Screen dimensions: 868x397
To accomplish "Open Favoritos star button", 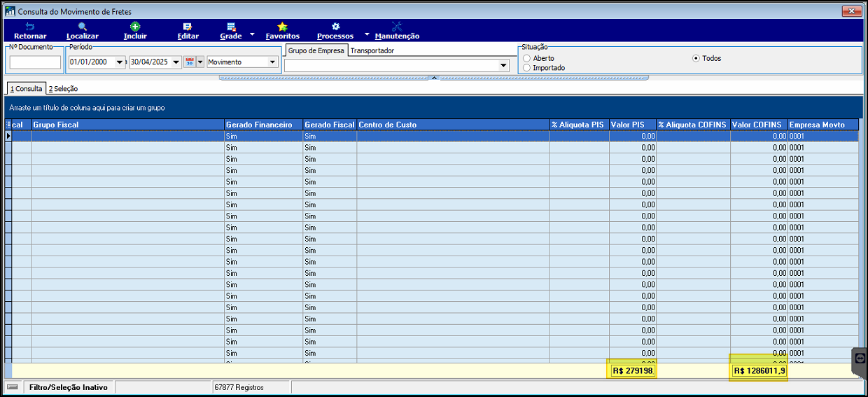I will (282, 31).
